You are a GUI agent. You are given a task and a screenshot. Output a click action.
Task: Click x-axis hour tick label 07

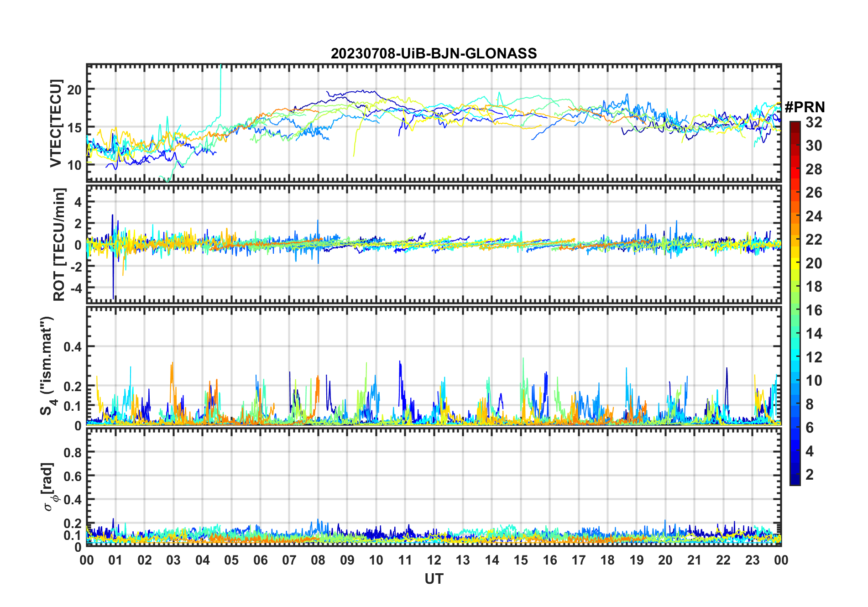pos(289,560)
